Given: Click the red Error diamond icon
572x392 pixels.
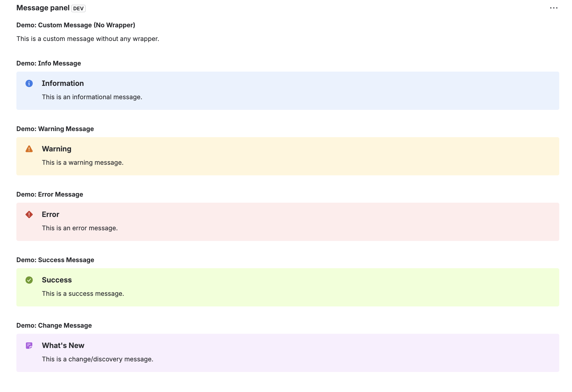Looking at the screenshot, I should 29,215.
